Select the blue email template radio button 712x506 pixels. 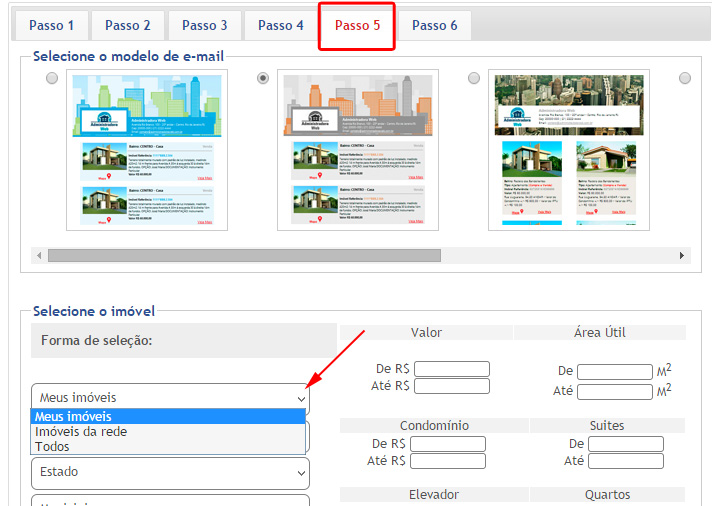tap(52, 78)
